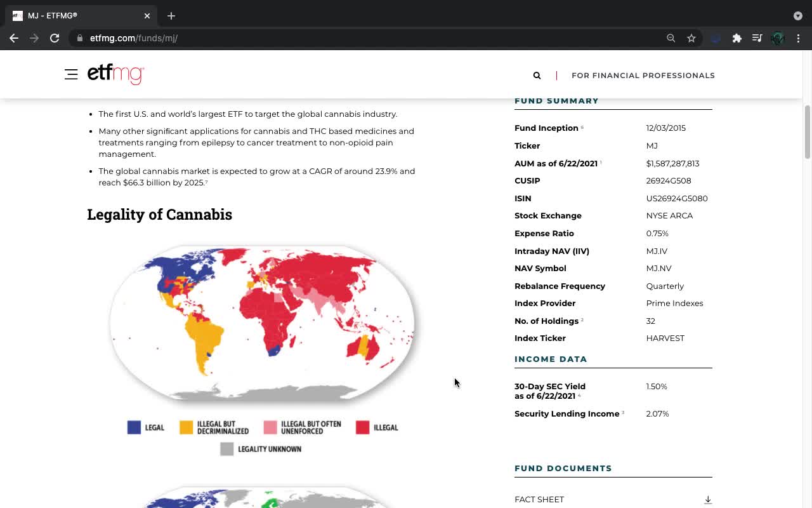Viewport: 812px width, 508px height.
Task: Click the No. of Holdings value 32
Action: (651, 321)
